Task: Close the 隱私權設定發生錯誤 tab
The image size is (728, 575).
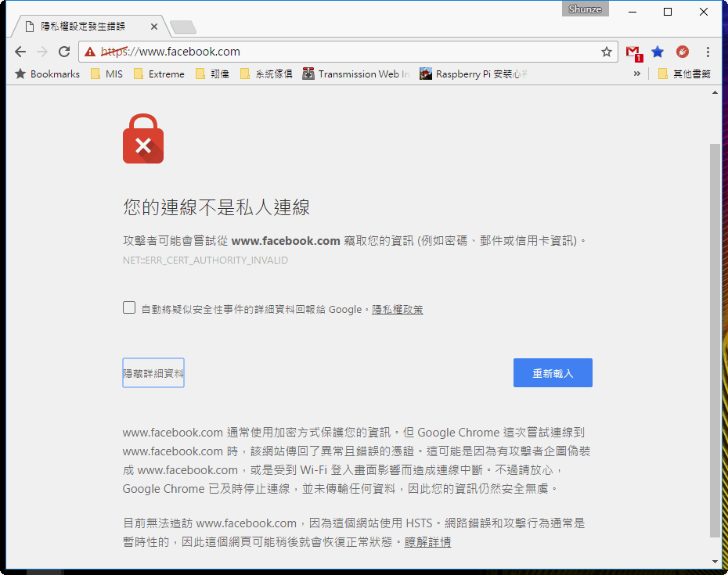Action: (x=154, y=27)
